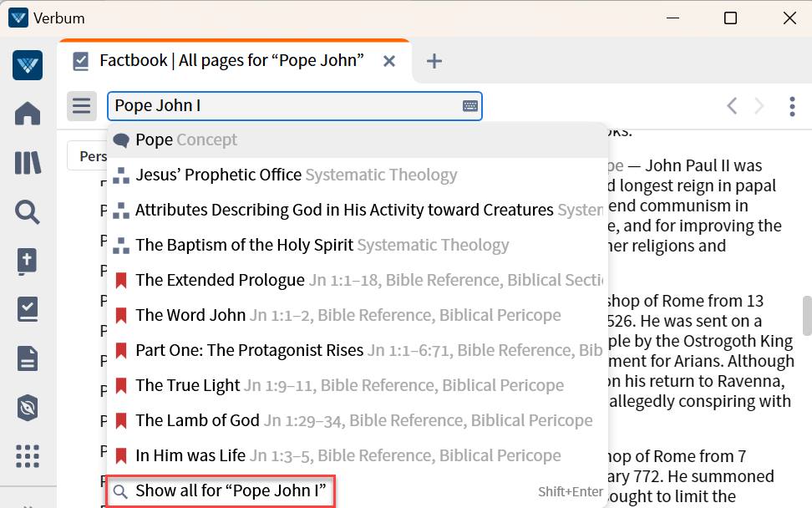
Task: Select Part One: The Protagonist Rises
Action: pos(358,351)
